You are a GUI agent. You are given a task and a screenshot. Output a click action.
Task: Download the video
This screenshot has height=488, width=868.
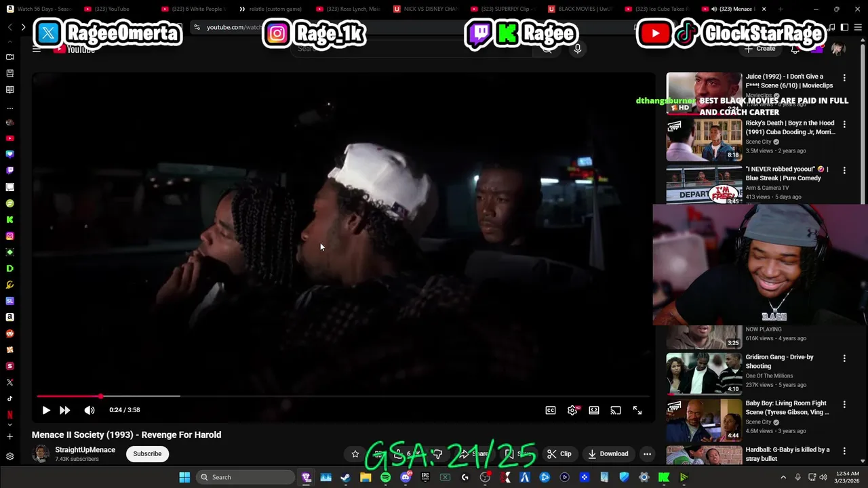[x=608, y=453]
